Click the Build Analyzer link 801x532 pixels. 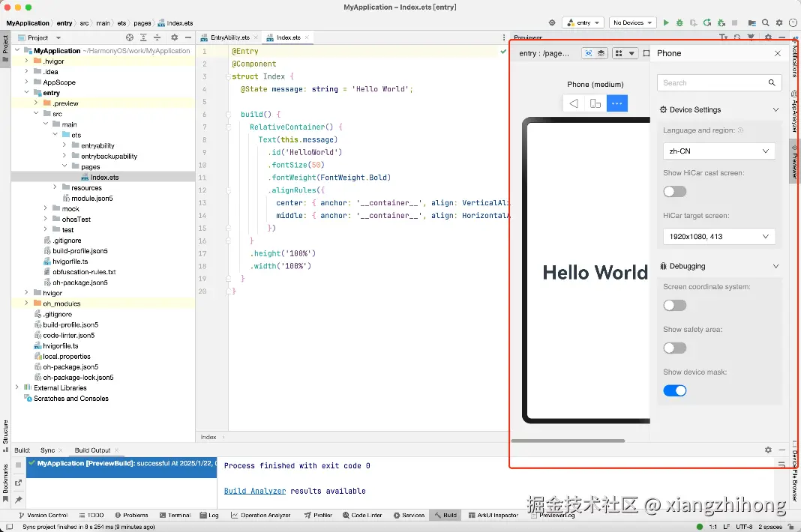click(x=255, y=491)
